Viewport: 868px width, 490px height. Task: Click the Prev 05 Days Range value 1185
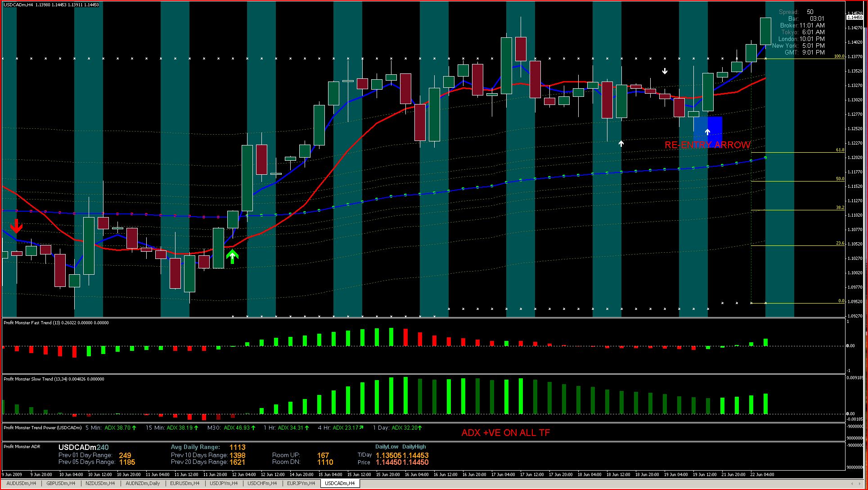(x=127, y=462)
